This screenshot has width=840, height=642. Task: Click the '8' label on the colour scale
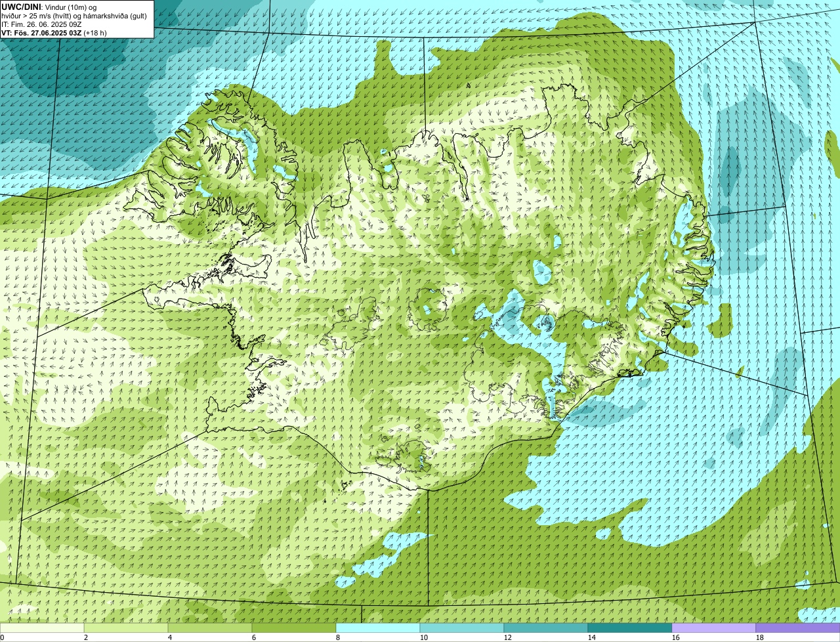[x=338, y=637]
